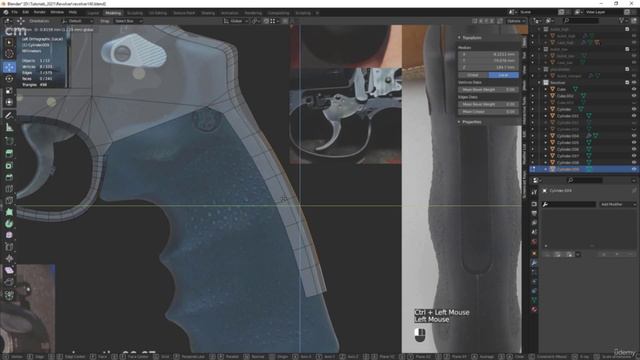
Task: Select the Shrink/Fatten tool
Action: click(9, 258)
